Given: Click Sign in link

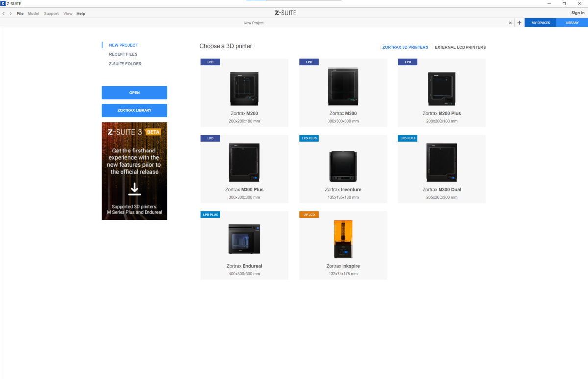Looking at the screenshot, I should click(578, 13).
